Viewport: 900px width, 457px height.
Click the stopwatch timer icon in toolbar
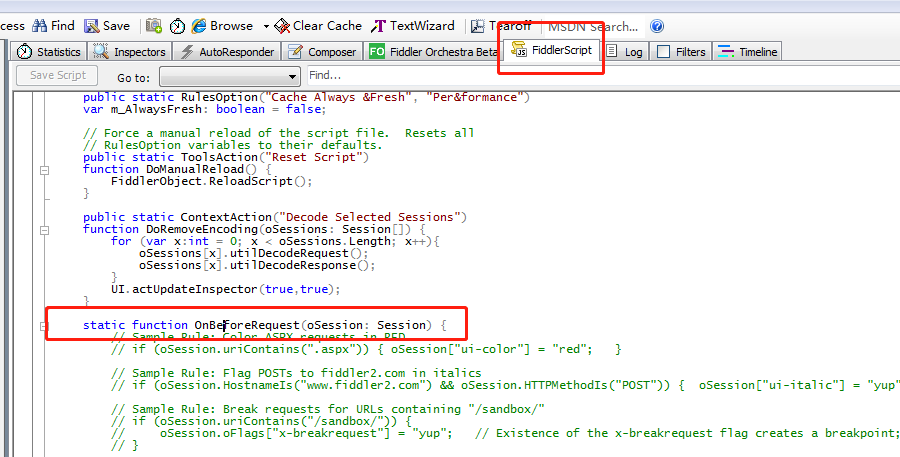[x=177, y=26]
